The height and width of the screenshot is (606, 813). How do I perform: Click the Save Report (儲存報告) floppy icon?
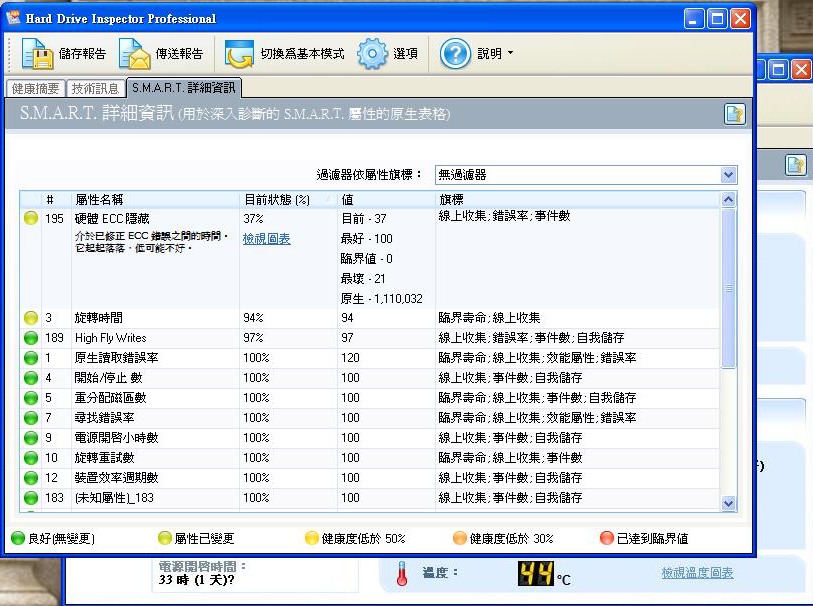pyautogui.click(x=37, y=53)
